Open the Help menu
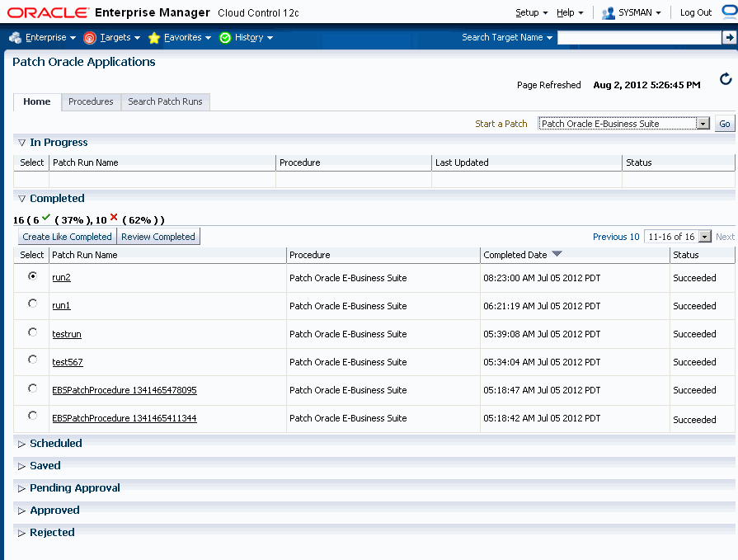 pos(570,12)
